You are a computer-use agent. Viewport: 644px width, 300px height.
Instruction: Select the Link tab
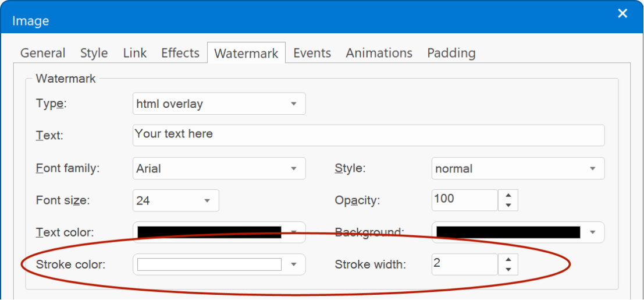click(x=135, y=53)
